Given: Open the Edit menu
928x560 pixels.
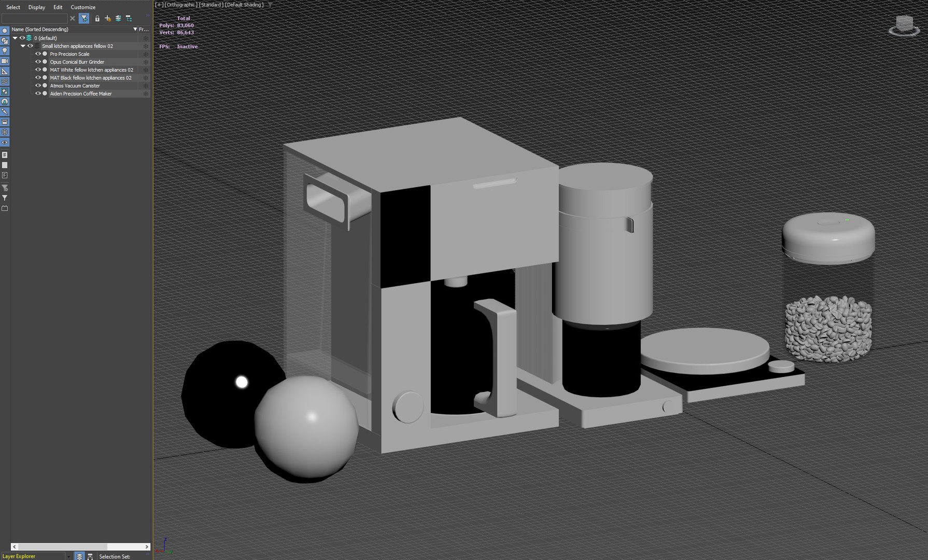Looking at the screenshot, I should (x=58, y=7).
